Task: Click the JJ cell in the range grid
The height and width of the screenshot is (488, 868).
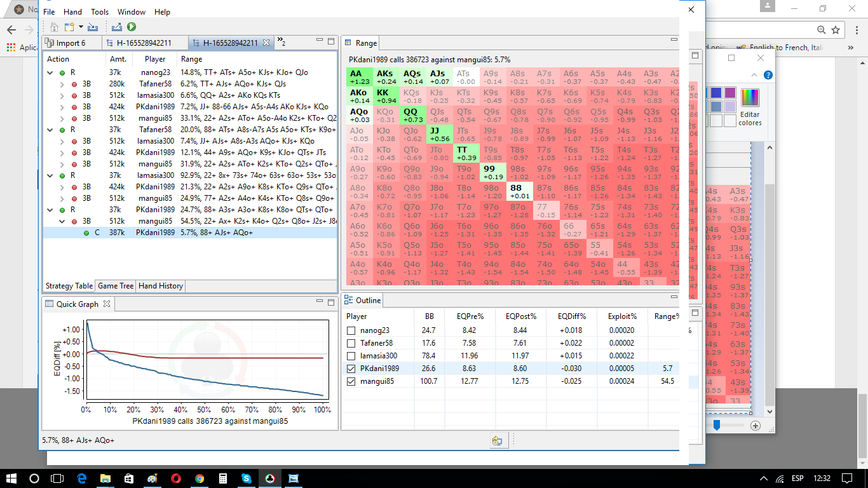Action: [439, 134]
